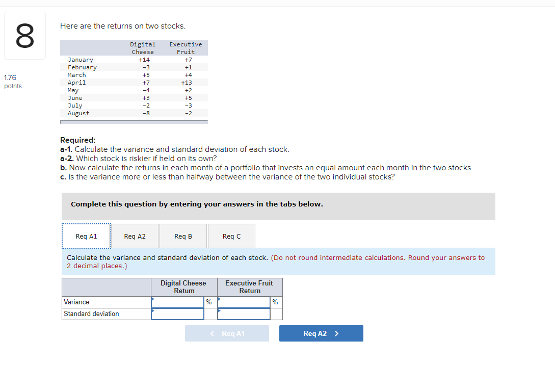Click the question number 8 box
The width and height of the screenshot is (555, 392).
pos(25,35)
